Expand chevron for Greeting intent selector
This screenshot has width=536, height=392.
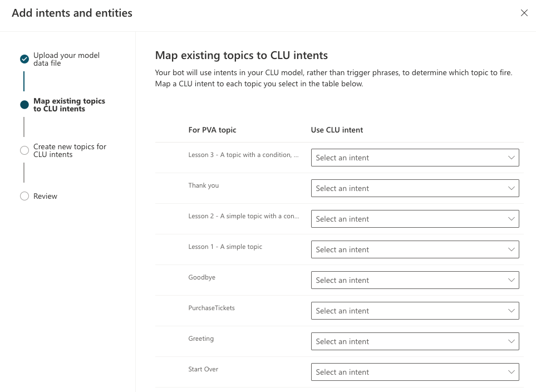[x=511, y=341]
